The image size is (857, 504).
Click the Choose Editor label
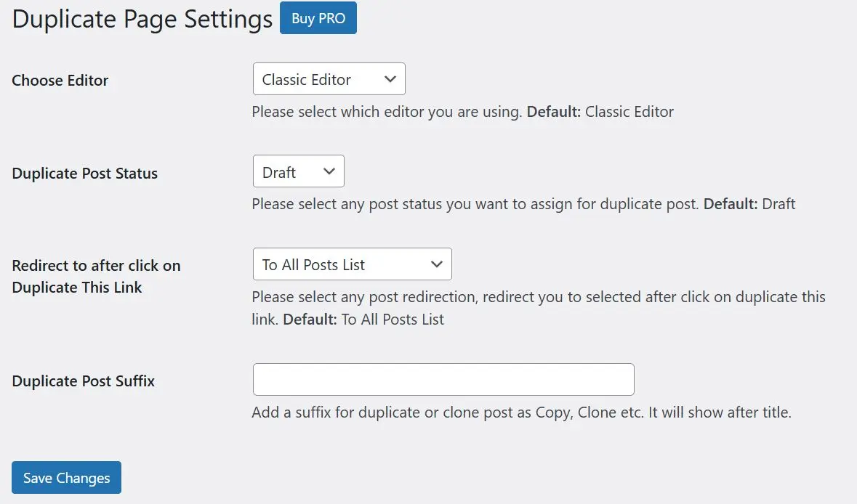[x=60, y=80]
